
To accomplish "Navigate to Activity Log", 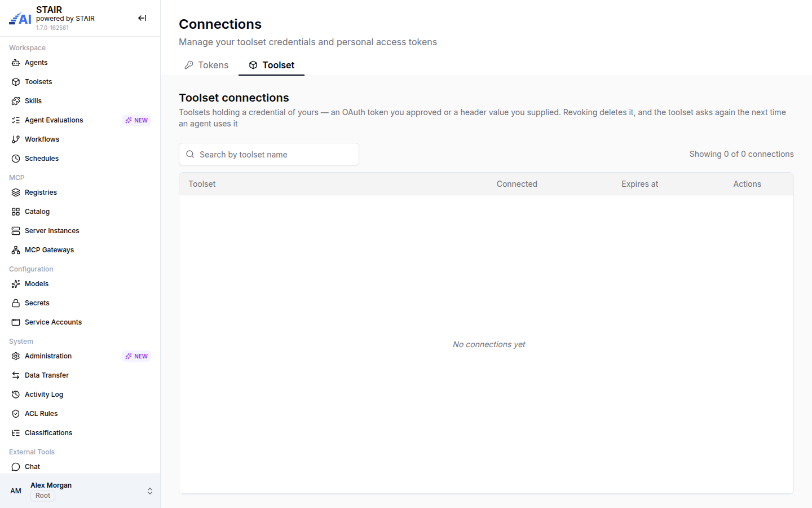I will 80,395.
